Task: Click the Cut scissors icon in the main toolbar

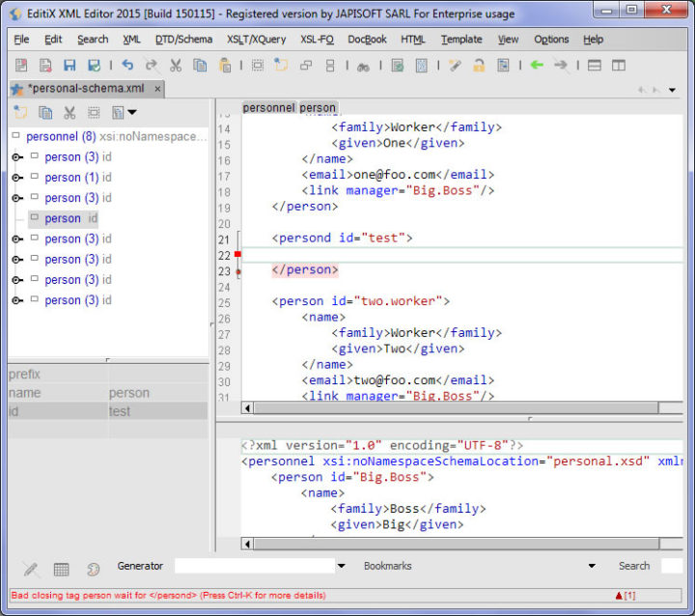Action: tap(176, 66)
